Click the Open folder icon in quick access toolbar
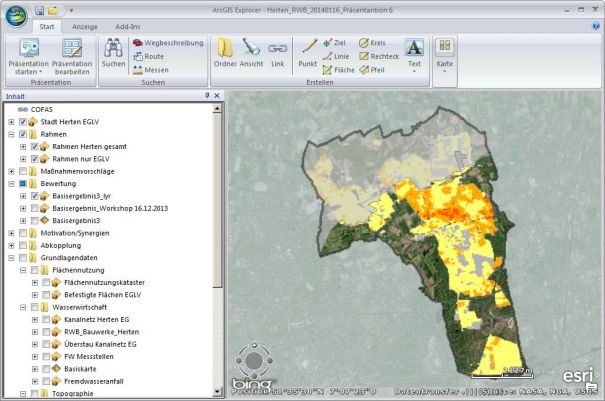Screen dimensions: 605x401 click(53, 10)
